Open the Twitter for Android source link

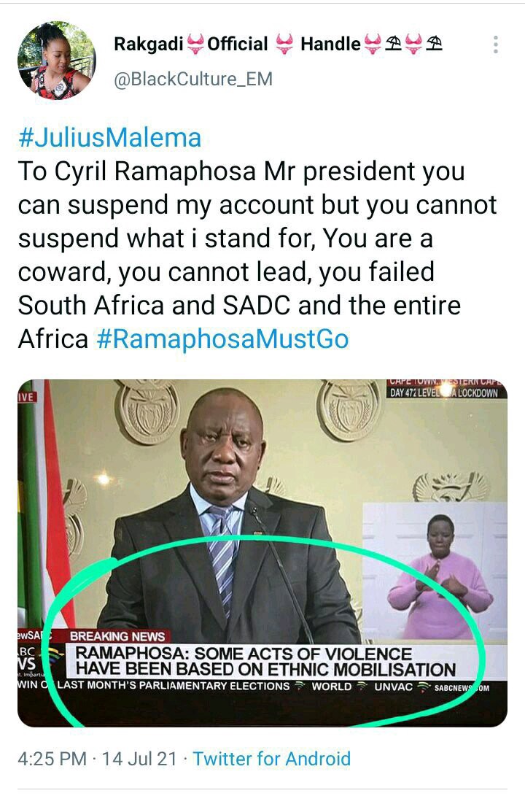point(272,759)
